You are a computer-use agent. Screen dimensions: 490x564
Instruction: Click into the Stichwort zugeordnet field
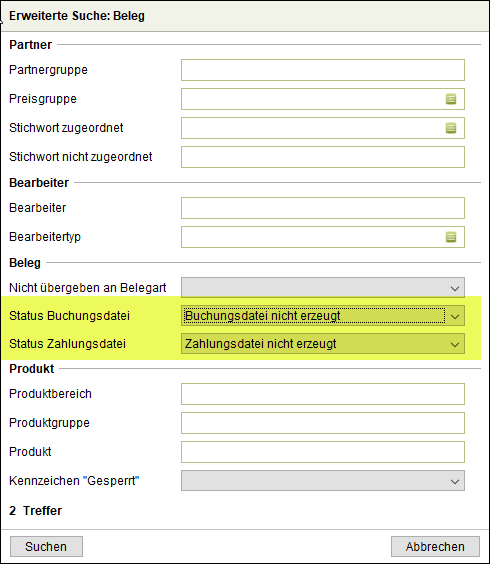point(312,128)
